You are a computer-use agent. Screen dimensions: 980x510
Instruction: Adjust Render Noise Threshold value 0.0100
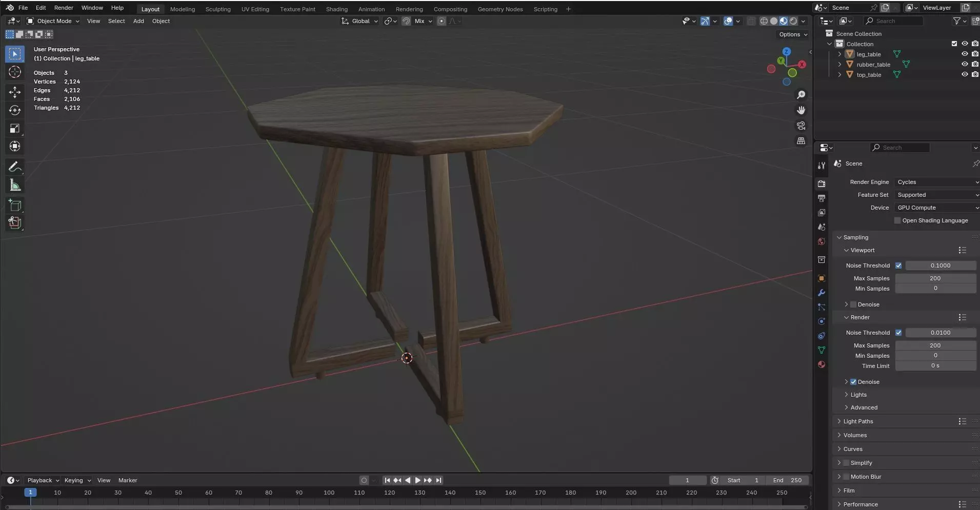(941, 333)
